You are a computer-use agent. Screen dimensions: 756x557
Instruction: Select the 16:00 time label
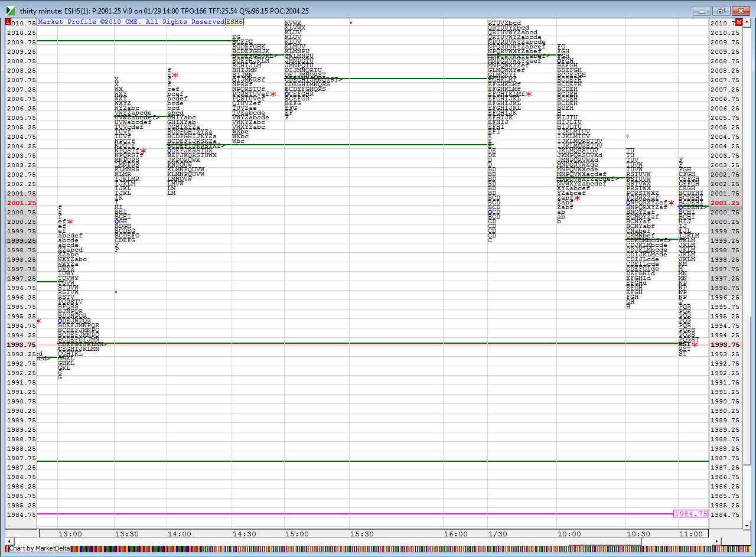click(455, 533)
